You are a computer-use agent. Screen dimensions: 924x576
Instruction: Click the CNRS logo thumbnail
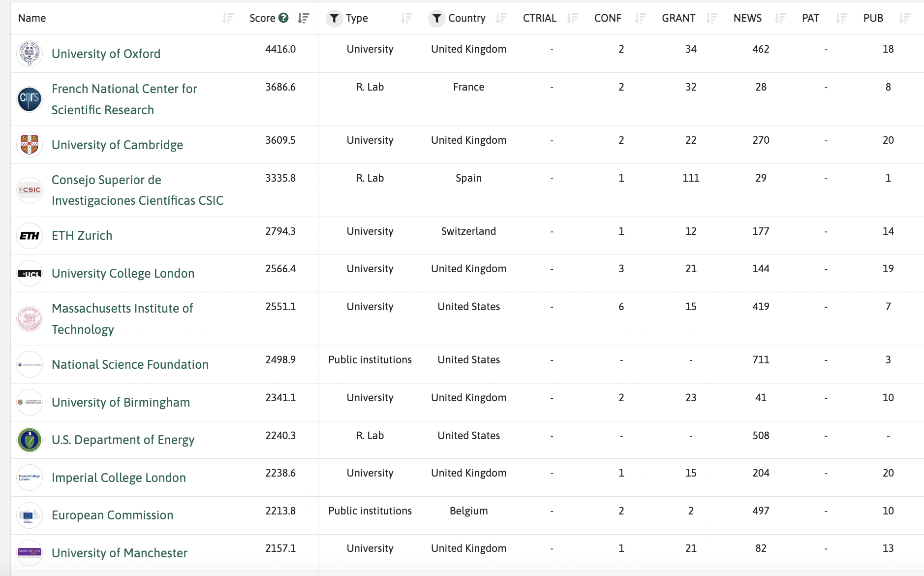[x=30, y=99]
